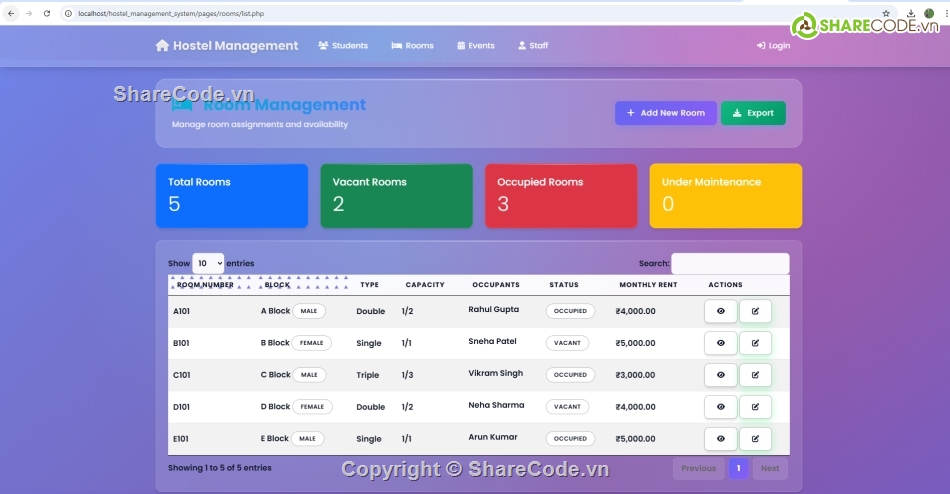Open the Students menu item

pyautogui.click(x=343, y=46)
